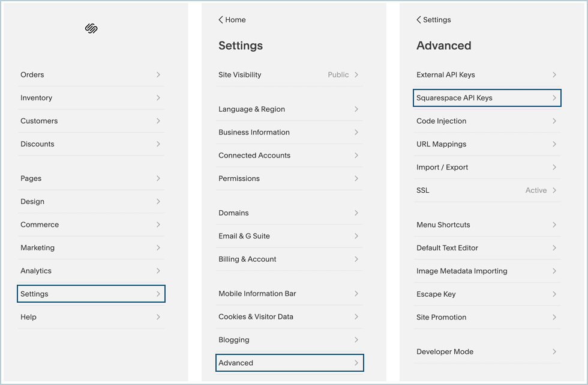
Task: Expand the SSL row chevron
Action: point(554,190)
